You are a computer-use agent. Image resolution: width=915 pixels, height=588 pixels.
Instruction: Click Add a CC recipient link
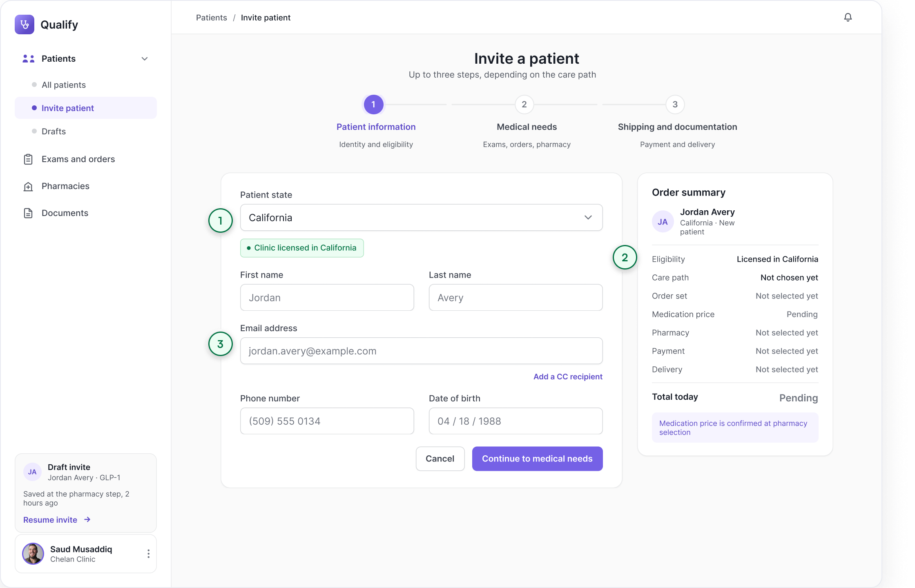click(x=568, y=376)
